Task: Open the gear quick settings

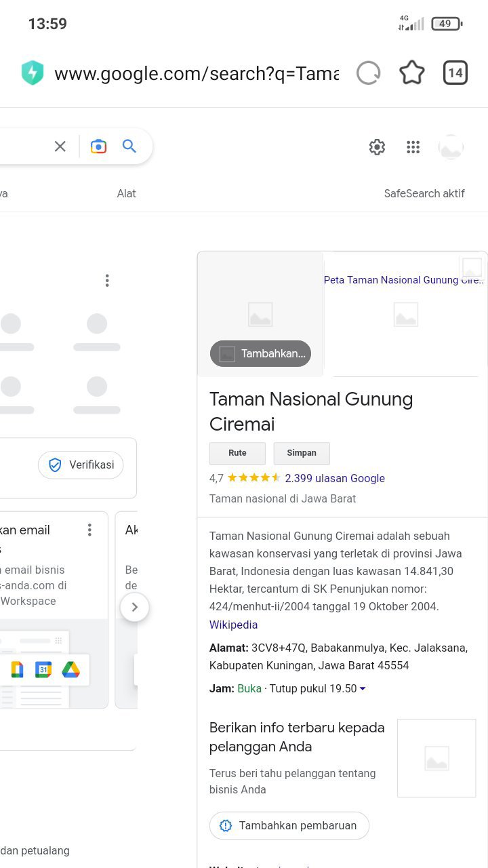Action: click(377, 147)
